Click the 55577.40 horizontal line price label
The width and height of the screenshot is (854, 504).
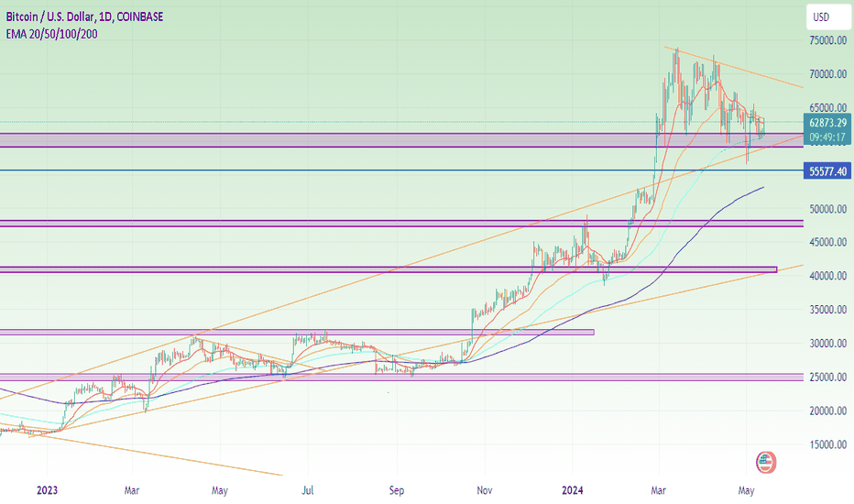pos(827,171)
